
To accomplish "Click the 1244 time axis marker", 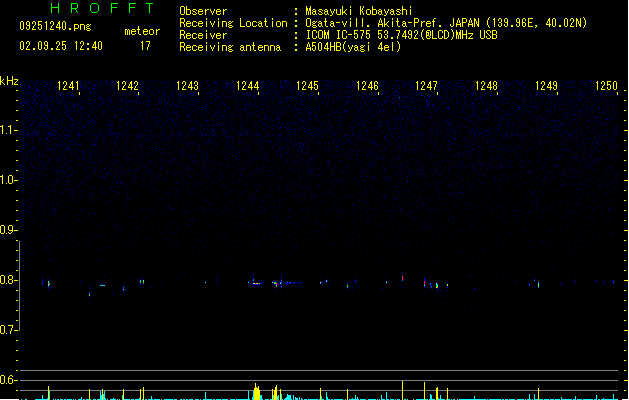I will [x=248, y=86].
